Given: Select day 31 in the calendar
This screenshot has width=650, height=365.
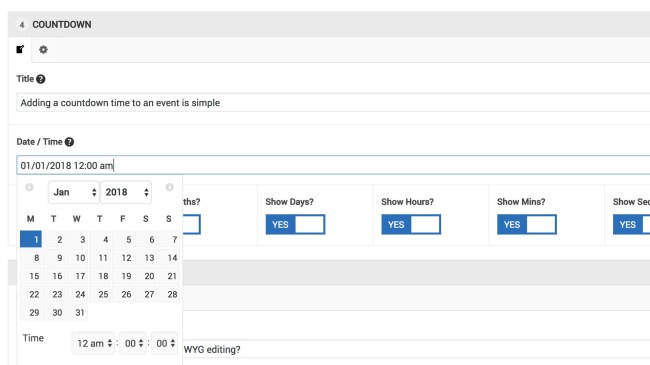Looking at the screenshot, I should (x=77, y=312).
